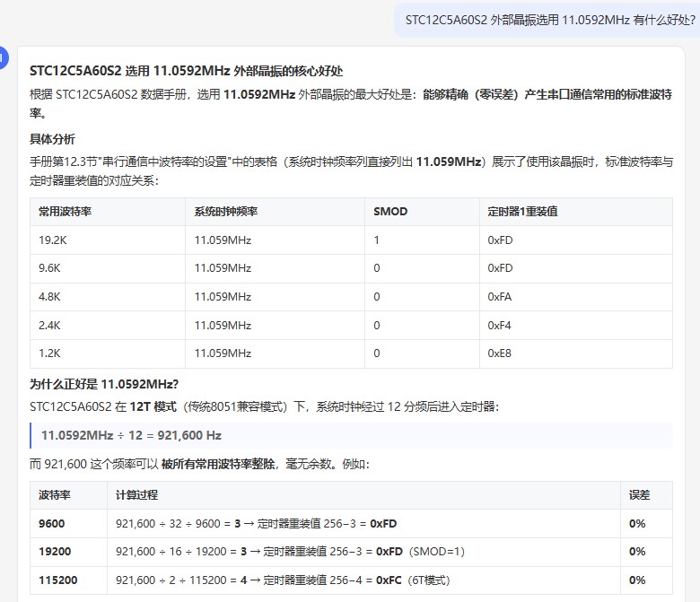
Task: Click the bold '11.059MHz' in section 12.3 paragraph
Action: [448, 161]
